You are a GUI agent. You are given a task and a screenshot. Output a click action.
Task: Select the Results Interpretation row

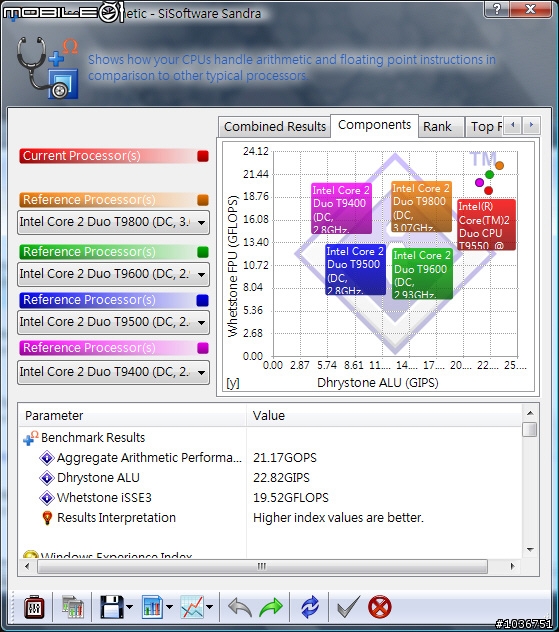[270, 518]
